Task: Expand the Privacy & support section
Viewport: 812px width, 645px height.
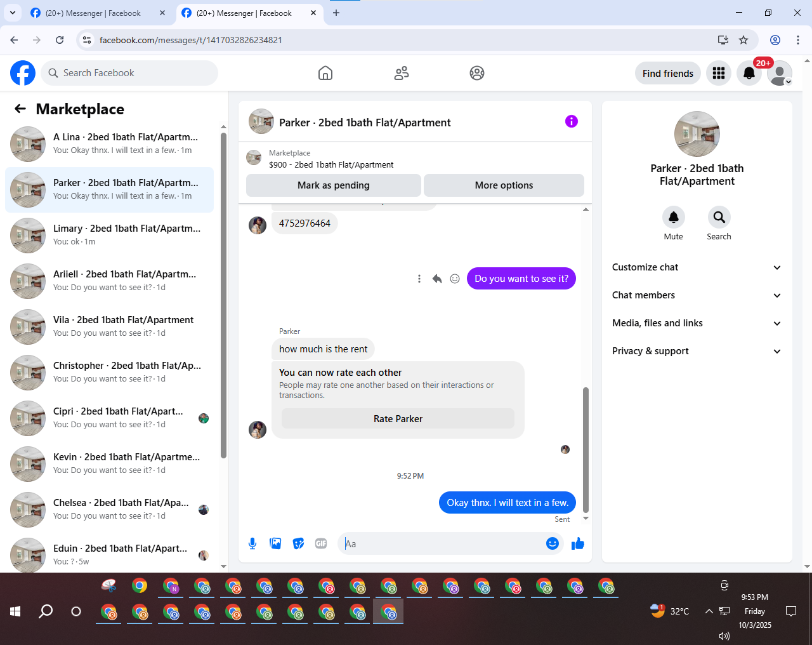Action: coord(697,351)
